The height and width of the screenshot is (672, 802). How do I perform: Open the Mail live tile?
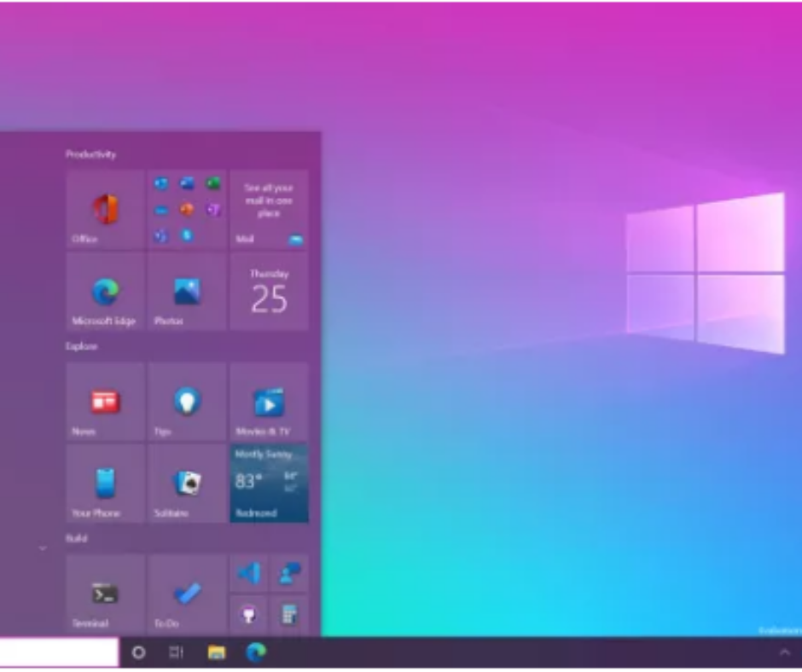click(269, 210)
